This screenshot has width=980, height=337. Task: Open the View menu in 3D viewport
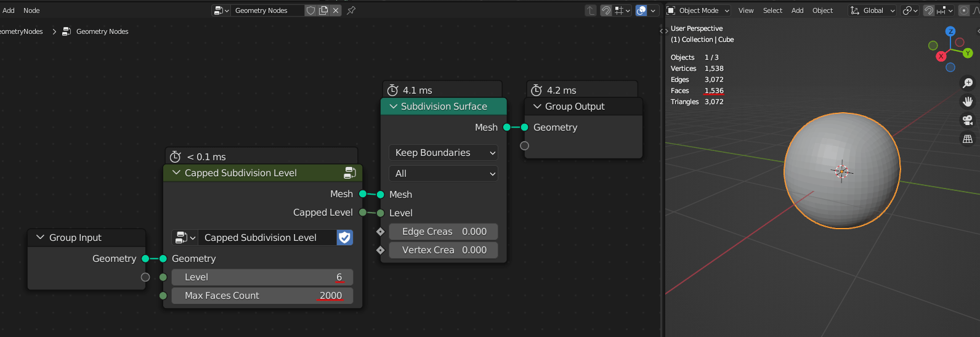point(746,10)
